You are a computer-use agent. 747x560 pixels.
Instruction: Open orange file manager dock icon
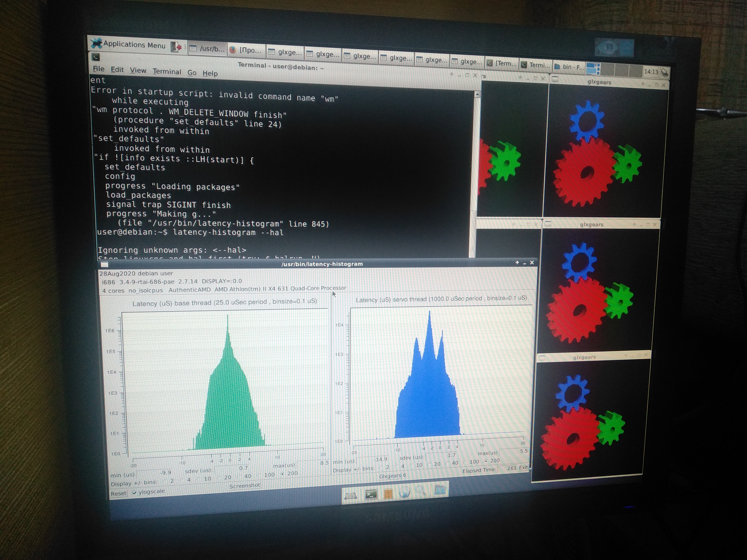(388, 494)
